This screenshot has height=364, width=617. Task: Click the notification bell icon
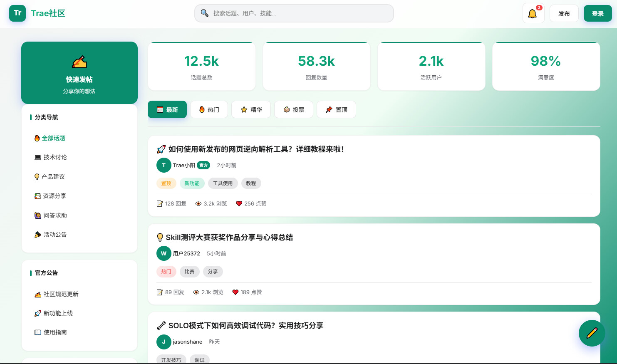pyautogui.click(x=533, y=14)
